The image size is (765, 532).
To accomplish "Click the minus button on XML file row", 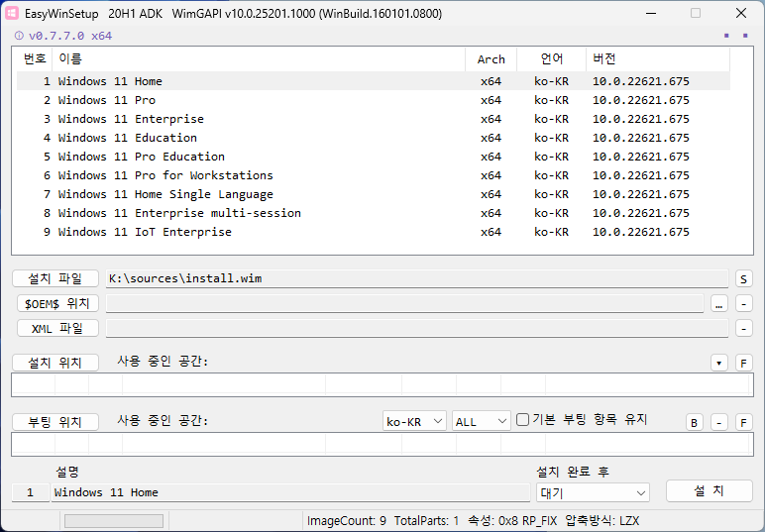I will point(743,329).
